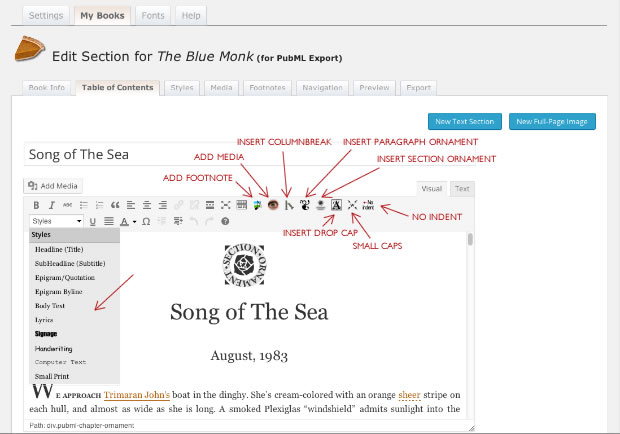Toggle underline formatting in second toolbar row

(x=93, y=221)
